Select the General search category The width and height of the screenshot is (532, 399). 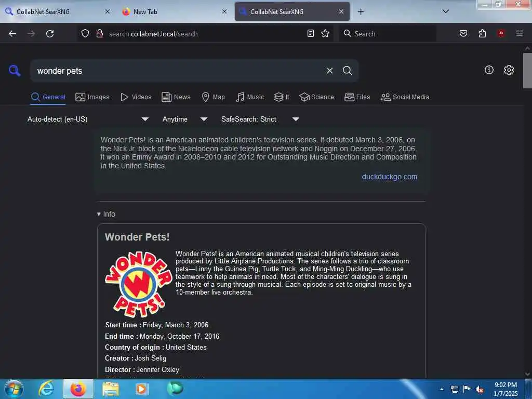pos(48,97)
